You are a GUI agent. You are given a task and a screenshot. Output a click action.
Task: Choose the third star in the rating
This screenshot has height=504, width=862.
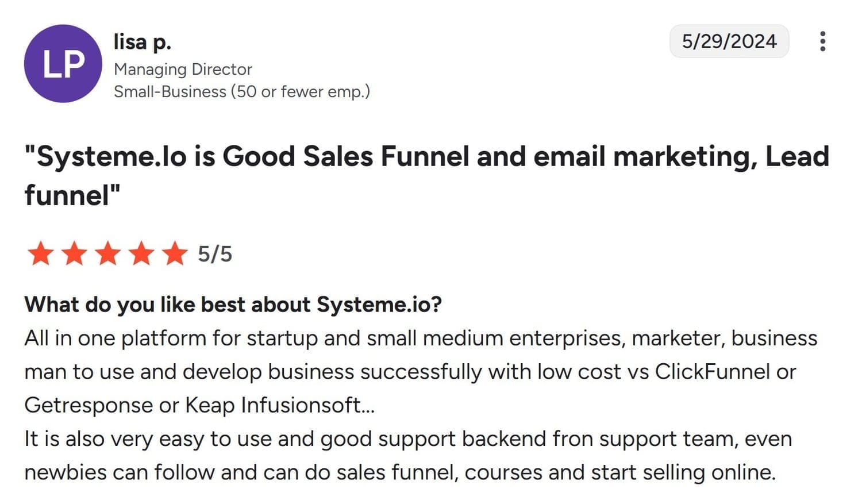pyautogui.click(x=107, y=253)
